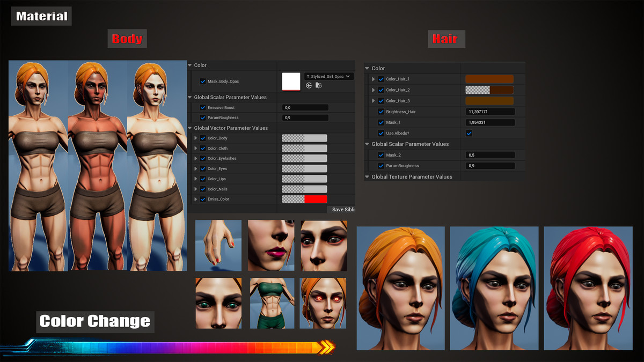Screen dimensions: 644x362
Task: Select the red hair head preview
Action: [588, 289]
